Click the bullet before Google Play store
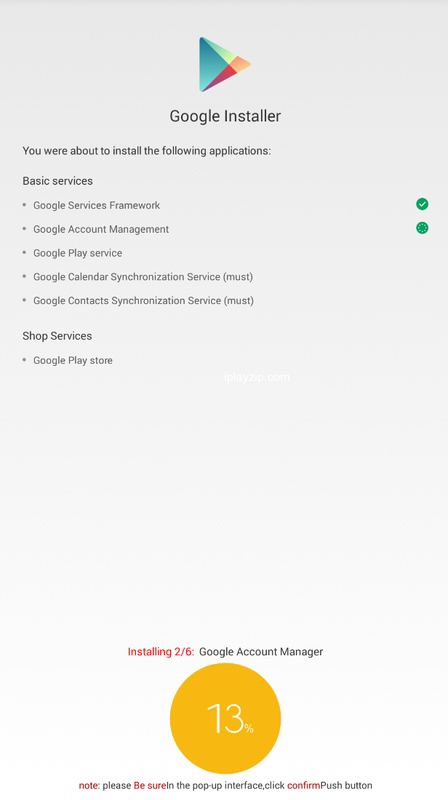 [24, 360]
